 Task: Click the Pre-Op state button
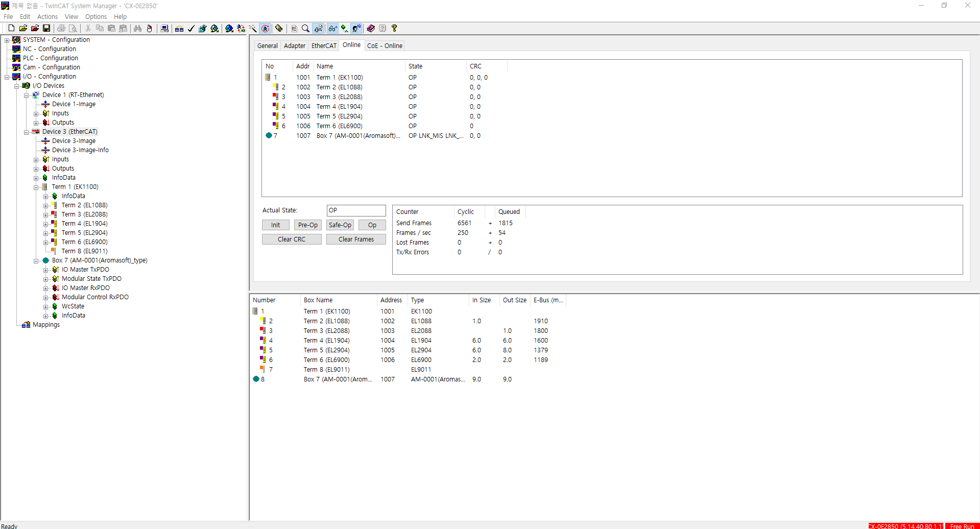308,225
